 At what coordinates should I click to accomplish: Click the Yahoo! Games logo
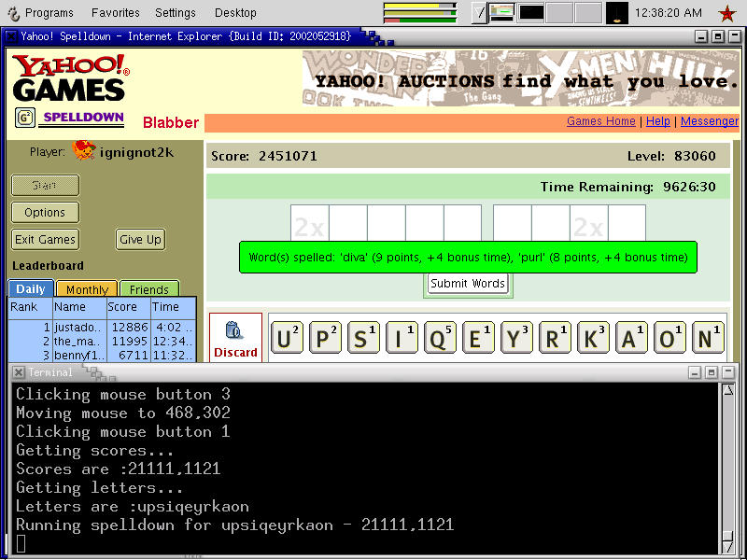point(70,77)
